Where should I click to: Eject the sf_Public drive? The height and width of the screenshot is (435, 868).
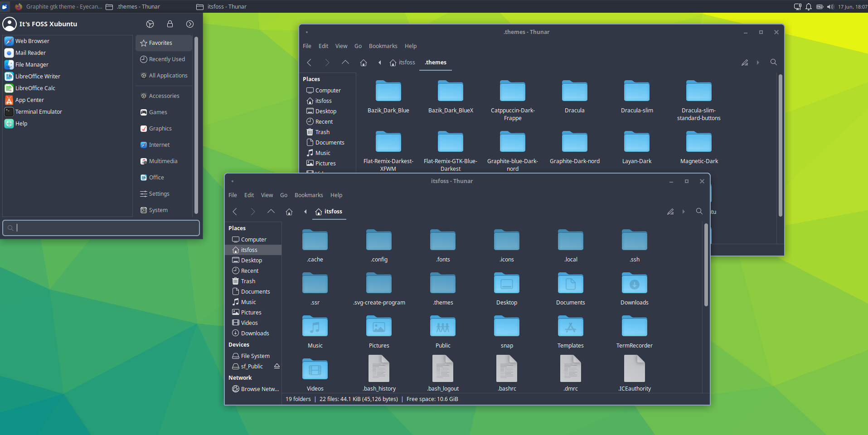point(276,366)
